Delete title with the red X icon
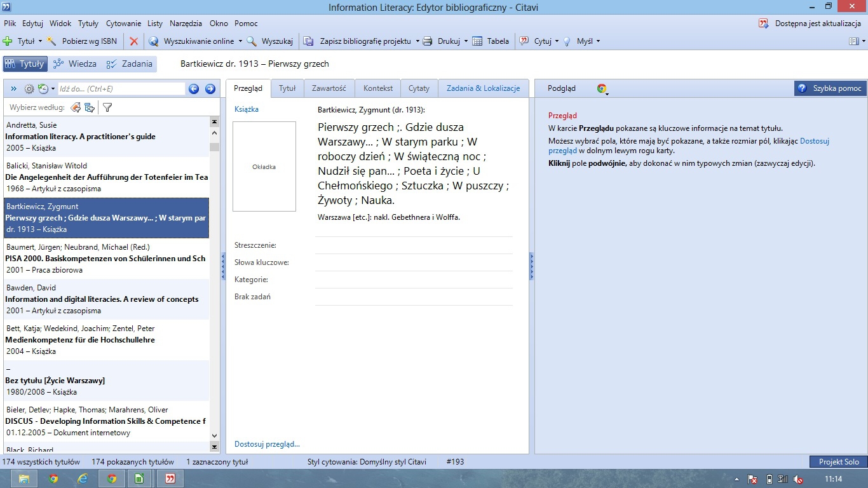The width and height of the screenshot is (868, 488). (133, 41)
